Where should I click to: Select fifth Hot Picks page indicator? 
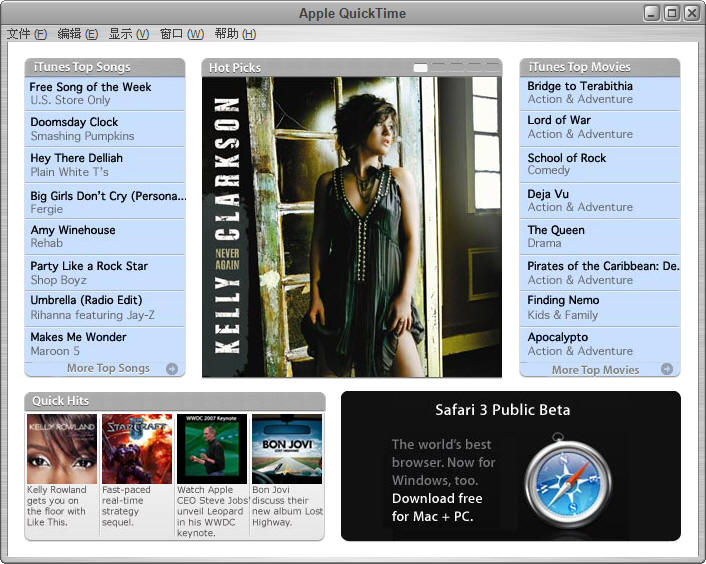tap(492, 68)
